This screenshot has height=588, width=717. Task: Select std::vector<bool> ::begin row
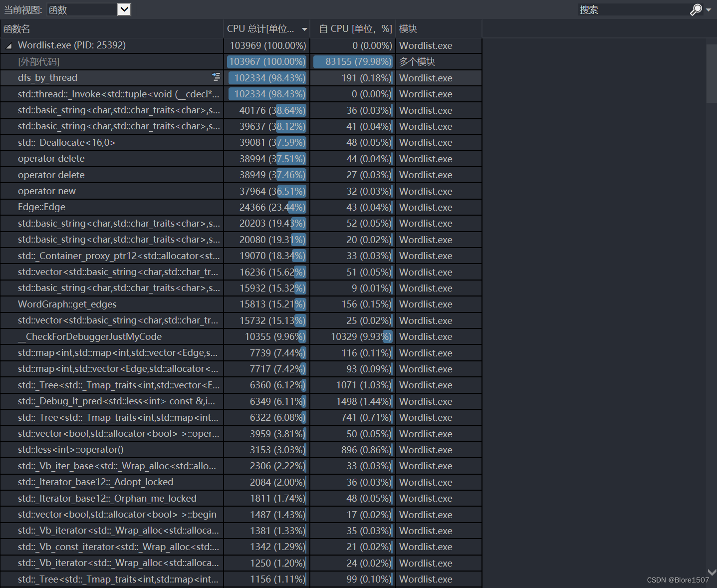[241, 515]
